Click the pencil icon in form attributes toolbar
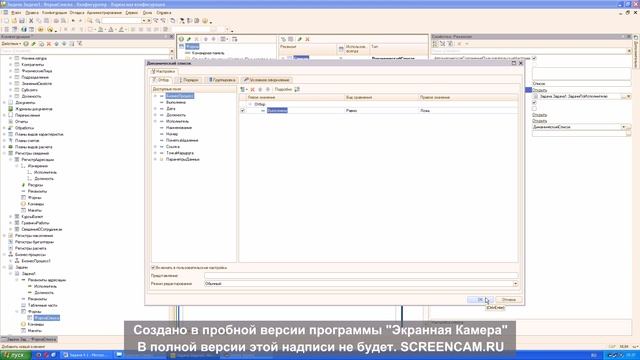The width and height of the screenshot is (640, 360). click(300, 39)
